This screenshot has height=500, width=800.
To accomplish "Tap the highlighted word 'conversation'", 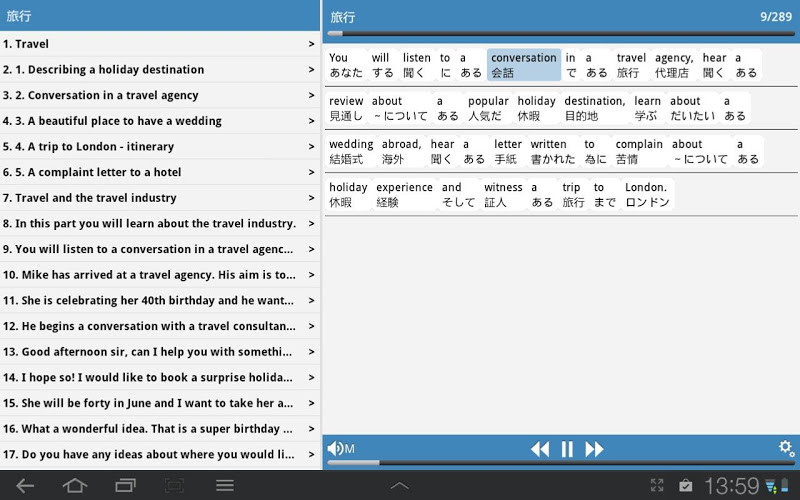I will (x=524, y=65).
